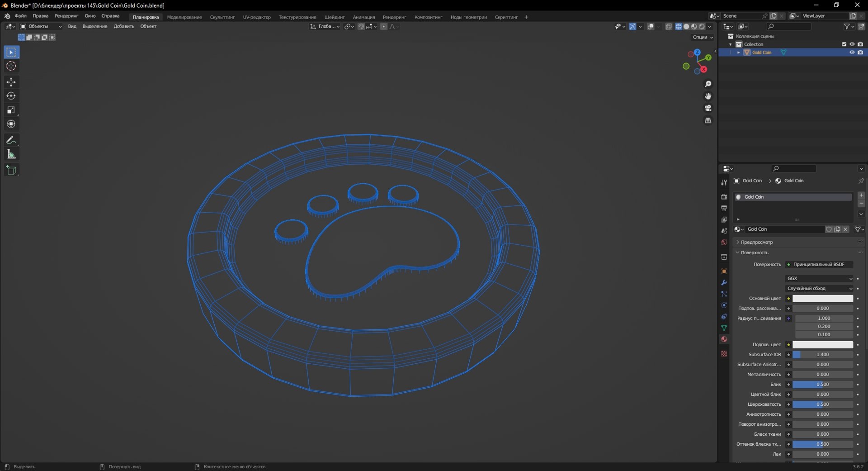Switch to material preview shading
Screen dimensions: 868x471
point(694,27)
